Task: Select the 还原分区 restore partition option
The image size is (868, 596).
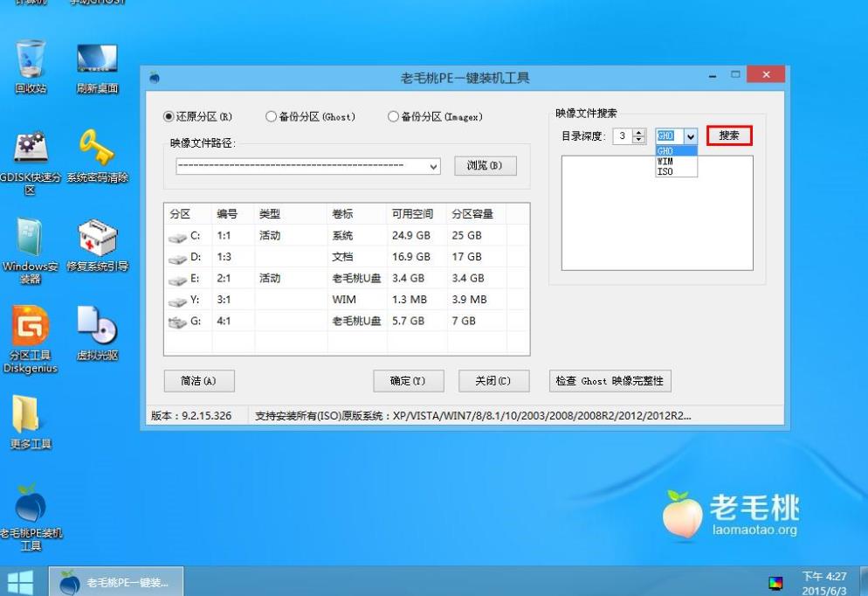Action: click(x=166, y=117)
